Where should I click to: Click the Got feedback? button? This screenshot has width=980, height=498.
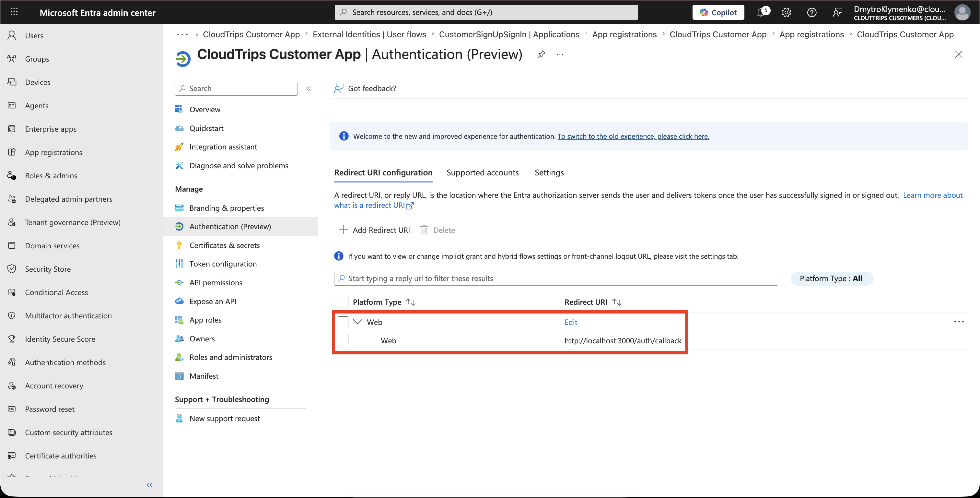[365, 88]
